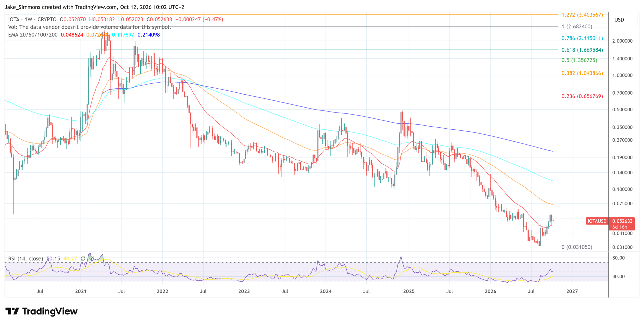Click 2027 on the time axis
Viewport: 644px width, 325px height.
point(572,291)
